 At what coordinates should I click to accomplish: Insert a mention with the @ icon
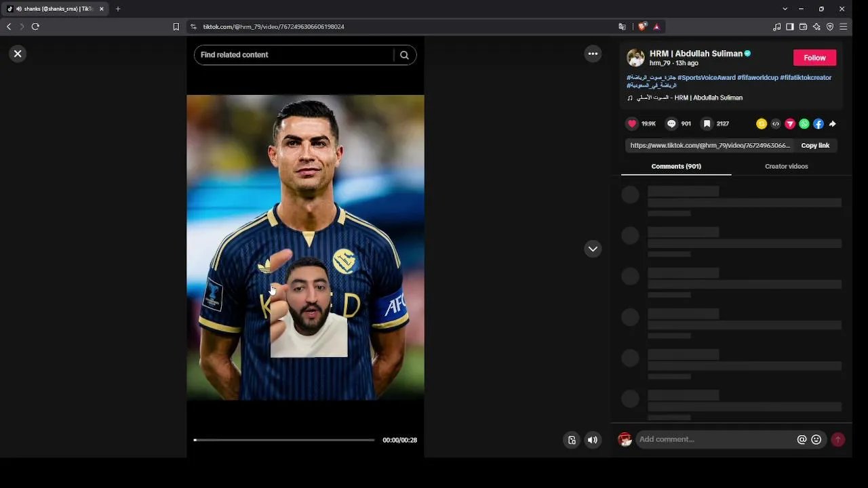click(802, 439)
